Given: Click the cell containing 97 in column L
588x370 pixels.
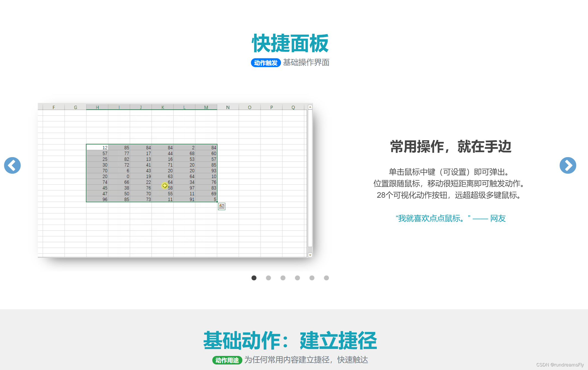Looking at the screenshot, I should [x=184, y=188].
